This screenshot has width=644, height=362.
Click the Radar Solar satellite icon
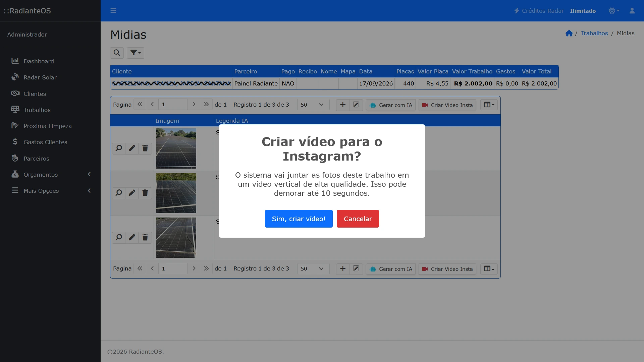[15, 77]
